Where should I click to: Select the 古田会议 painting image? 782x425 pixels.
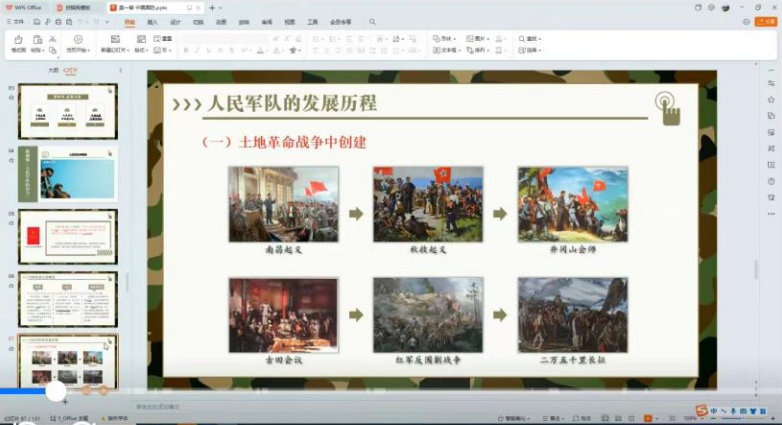pyautogui.click(x=283, y=315)
